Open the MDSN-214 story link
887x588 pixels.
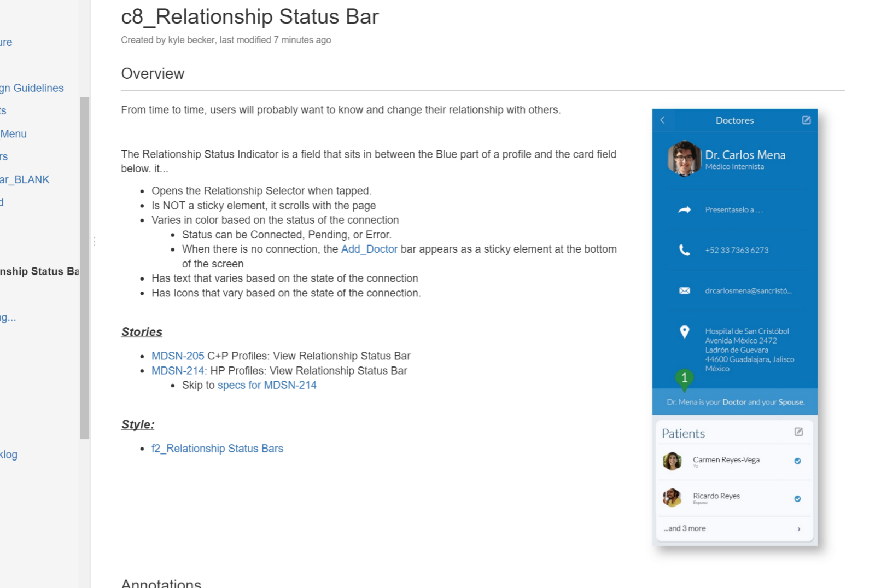(179, 371)
